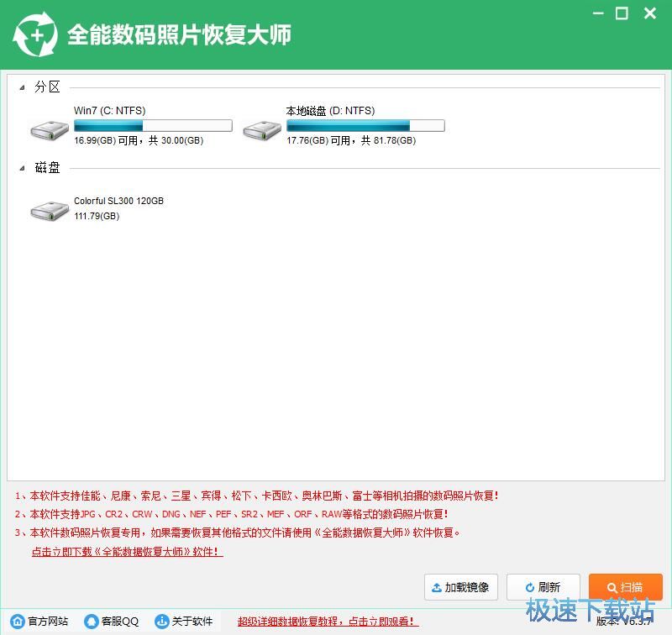Start scanning with the 扫描 button

coord(625,587)
